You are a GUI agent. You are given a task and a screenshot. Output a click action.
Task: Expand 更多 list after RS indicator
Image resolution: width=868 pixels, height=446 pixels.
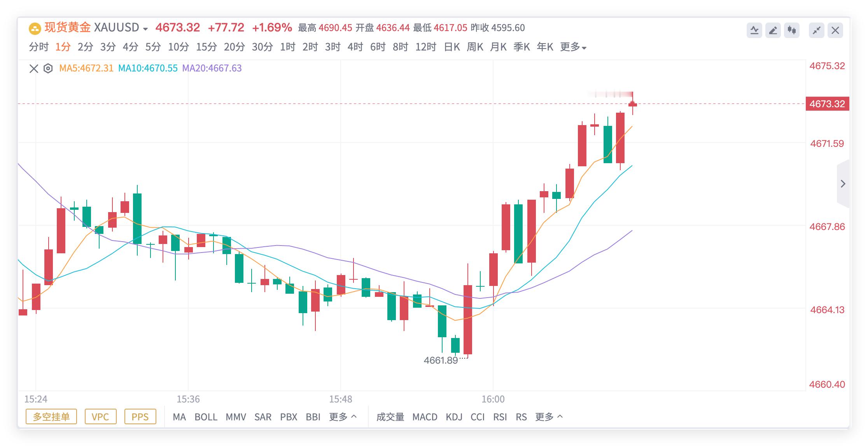[x=549, y=417]
